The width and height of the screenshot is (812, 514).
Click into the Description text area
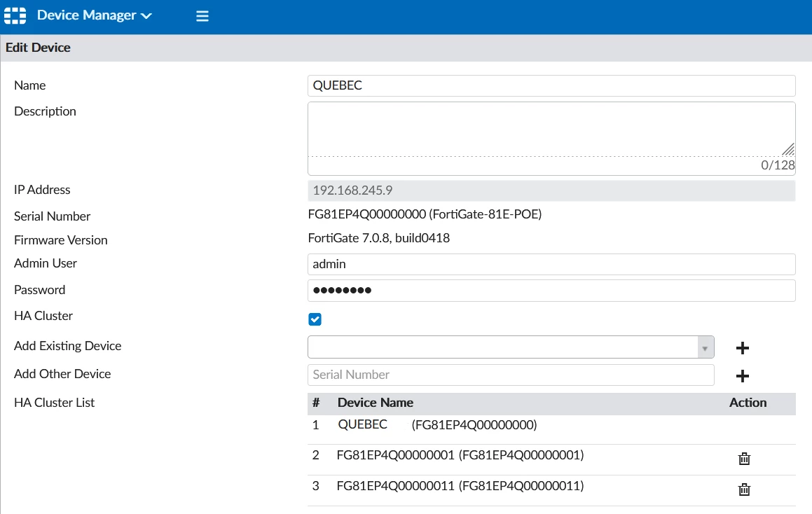click(551, 130)
